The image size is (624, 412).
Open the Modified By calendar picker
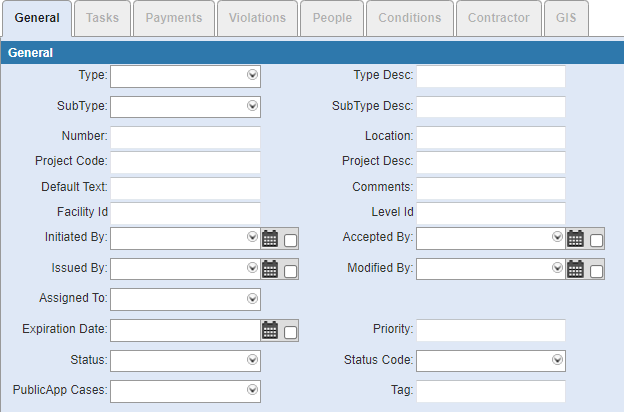tap(575, 269)
